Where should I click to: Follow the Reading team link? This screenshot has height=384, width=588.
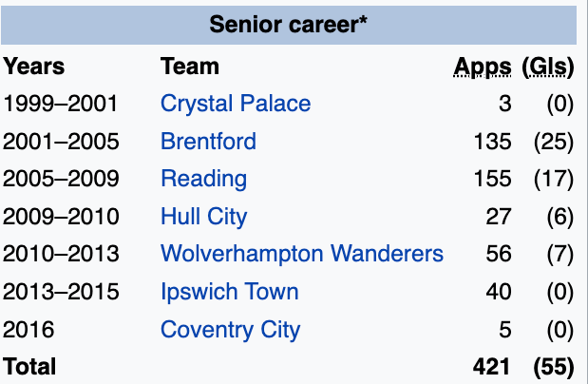click(x=203, y=179)
